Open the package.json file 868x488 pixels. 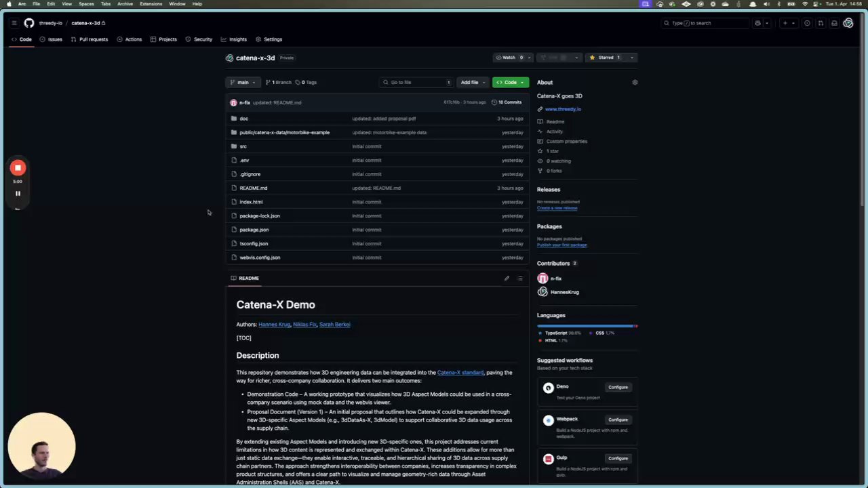254,230
